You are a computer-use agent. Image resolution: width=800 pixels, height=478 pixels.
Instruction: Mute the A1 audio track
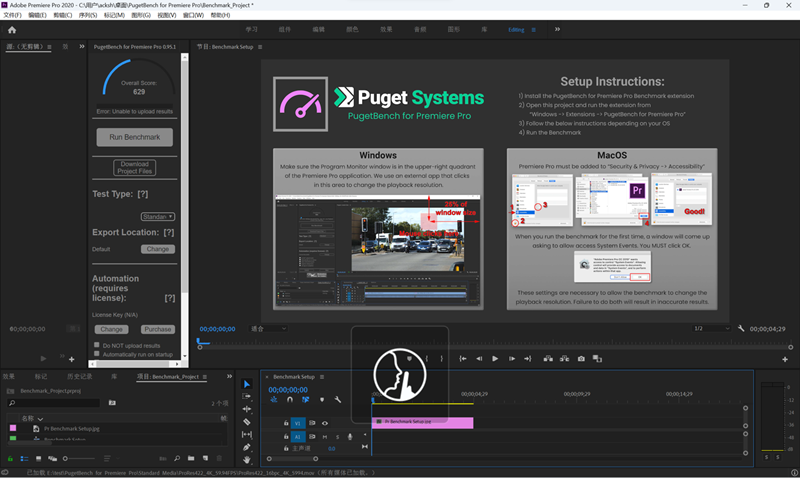(x=324, y=437)
